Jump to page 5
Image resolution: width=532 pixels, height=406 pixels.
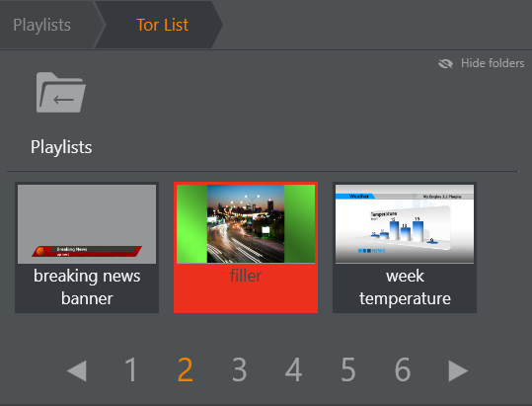[x=348, y=370]
